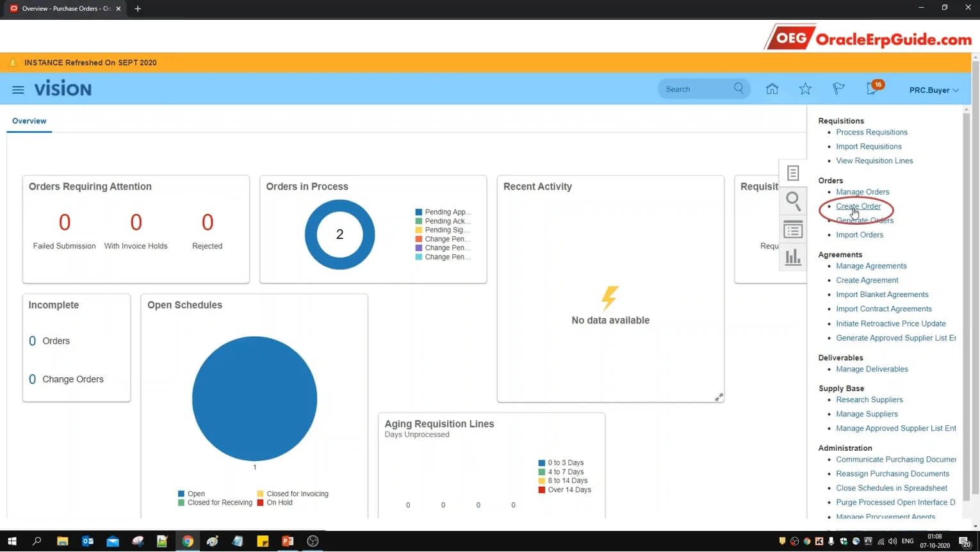The image size is (980, 552).
Task: Launch Outlook from the taskbar
Action: [88, 541]
